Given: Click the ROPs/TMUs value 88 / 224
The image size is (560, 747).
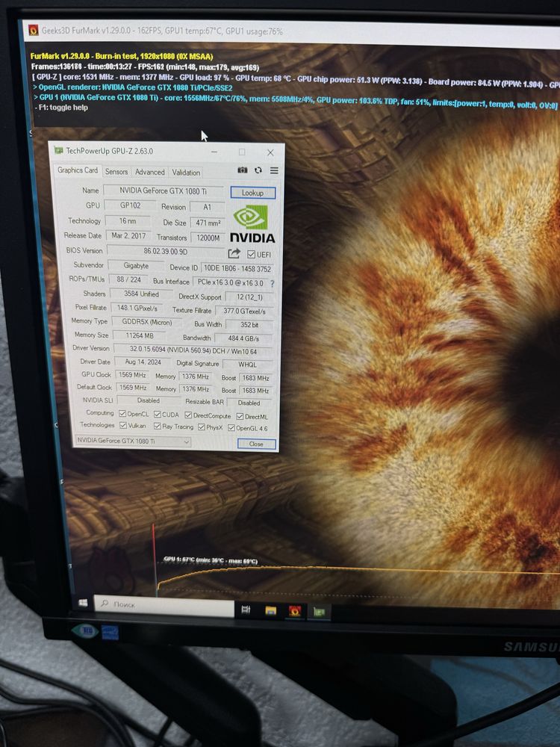Looking at the screenshot, I should 128,279.
